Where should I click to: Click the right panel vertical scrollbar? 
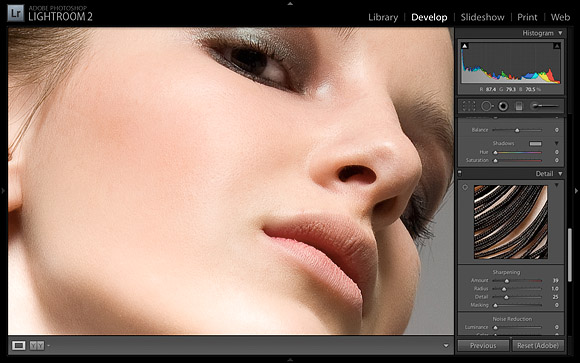tap(570, 255)
